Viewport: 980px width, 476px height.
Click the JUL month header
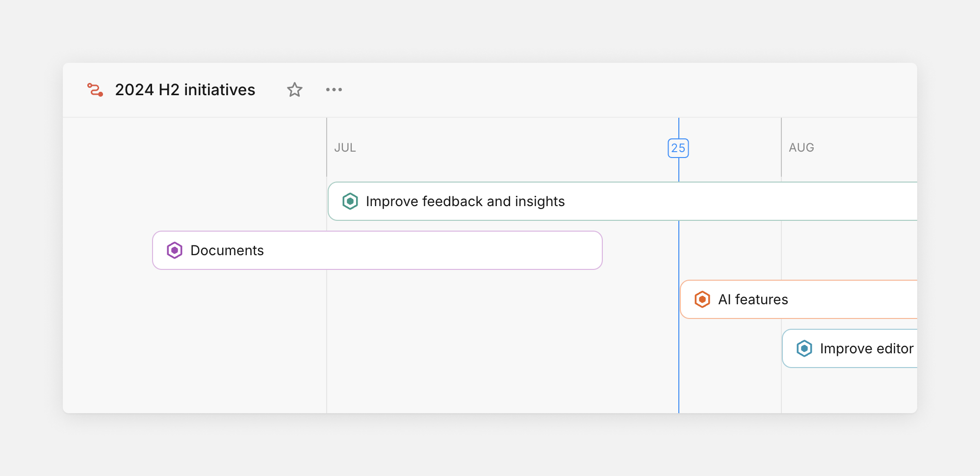(x=345, y=147)
